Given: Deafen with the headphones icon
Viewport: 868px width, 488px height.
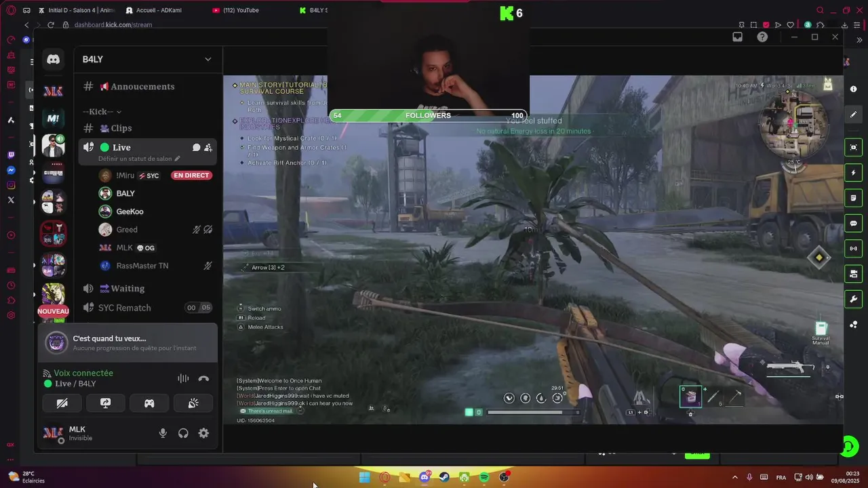Looking at the screenshot, I should (x=183, y=433).
